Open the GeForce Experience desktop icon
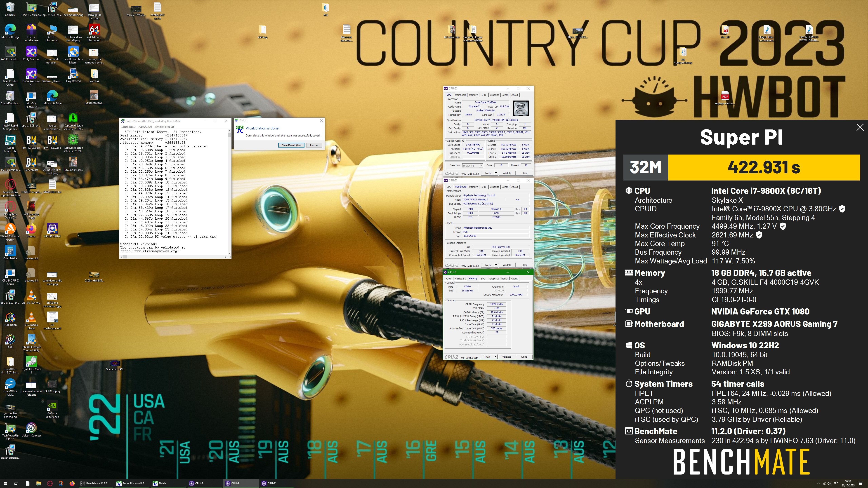This screenshot has height=488, width=868. click(52, 406)
